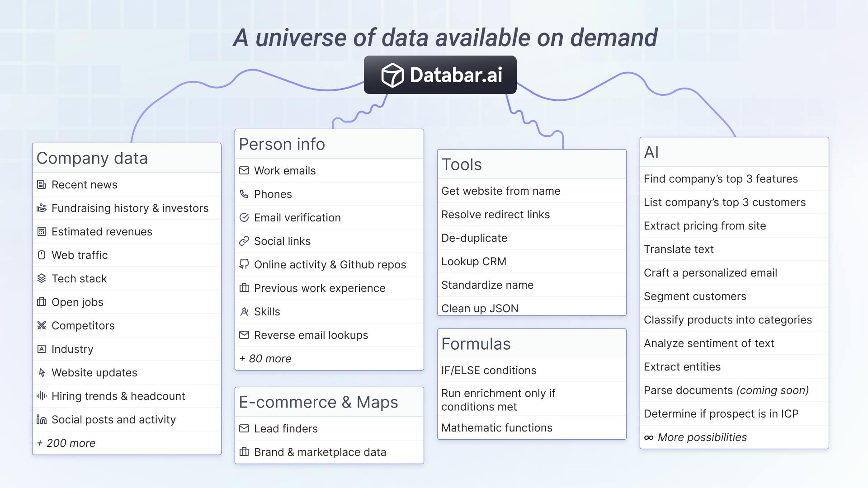This screenshot has width=868, height=488.
Task: Click the 'IF/ELSE conditions' row
Action: tap(532, 370)
